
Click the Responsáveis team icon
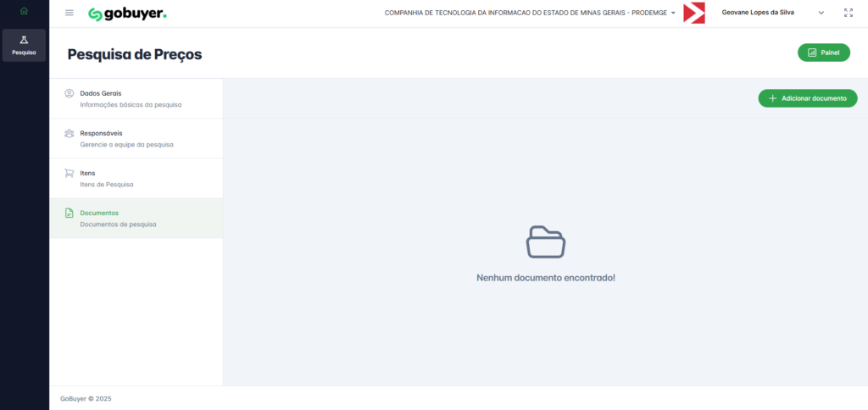pos(69,133)
